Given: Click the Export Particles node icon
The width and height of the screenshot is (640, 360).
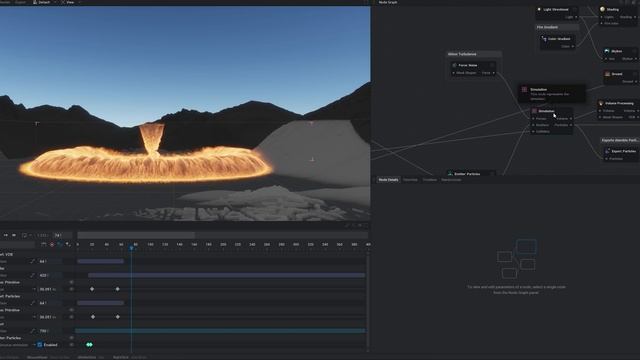Looking at the screenshot, I should (607, 151).
